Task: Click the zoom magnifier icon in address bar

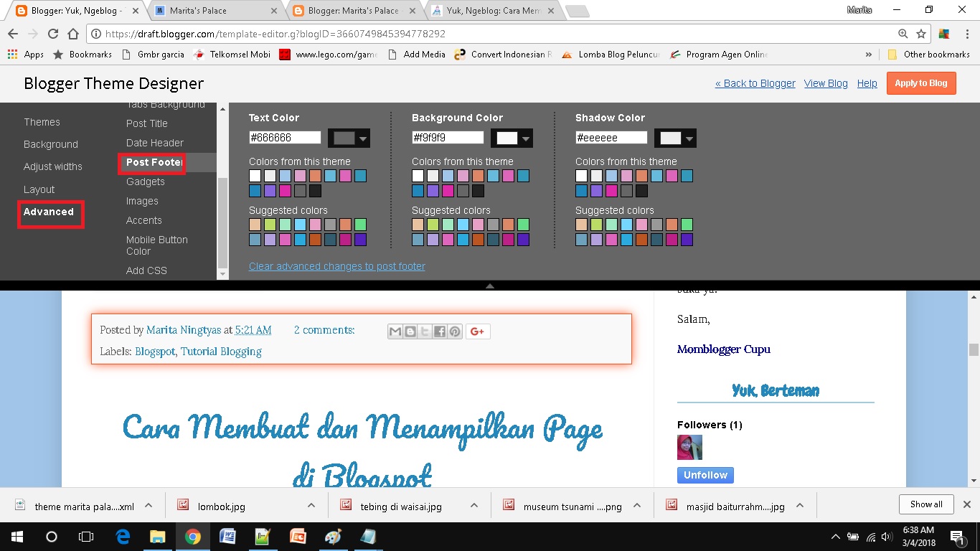Action: (x=903, y=34)
